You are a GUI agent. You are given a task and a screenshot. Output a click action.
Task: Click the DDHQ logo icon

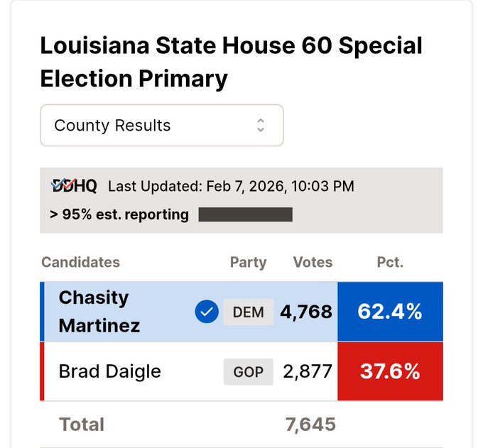(74, 186)
